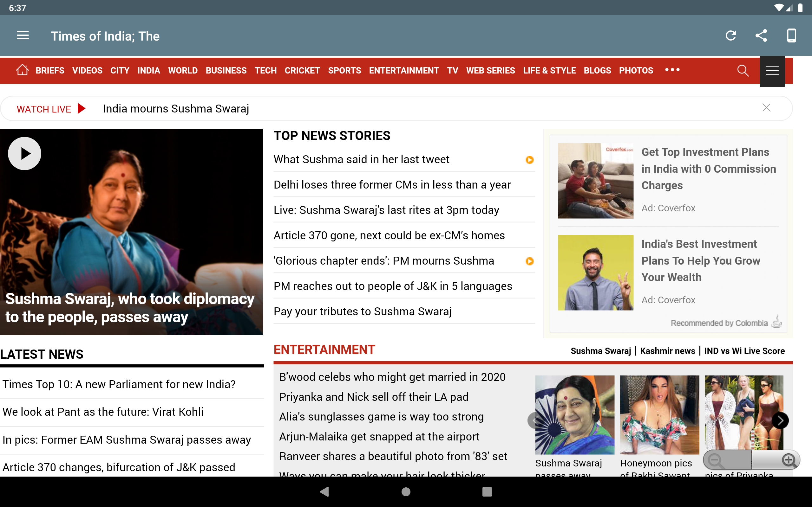Refresh the news feed

[x=731, y=35]
